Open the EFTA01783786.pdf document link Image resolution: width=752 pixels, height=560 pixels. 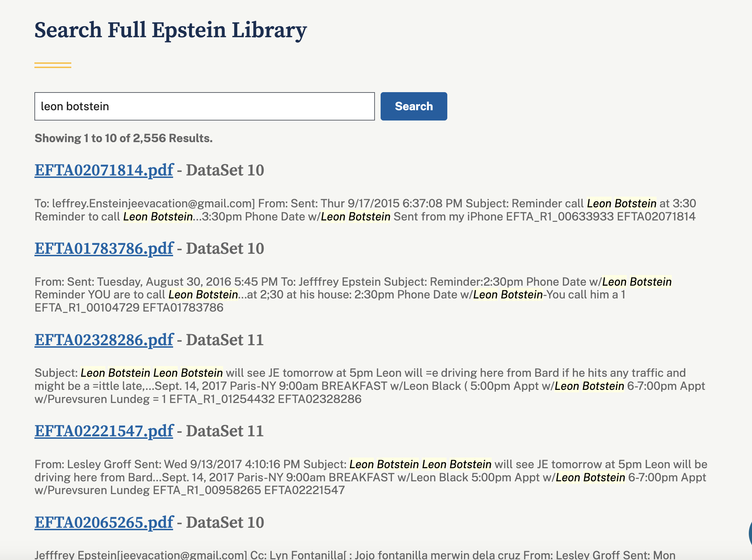104,249
